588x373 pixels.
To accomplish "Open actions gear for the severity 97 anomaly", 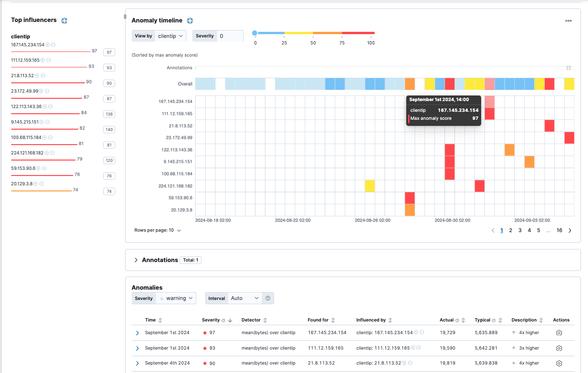I will coord(558,333).
